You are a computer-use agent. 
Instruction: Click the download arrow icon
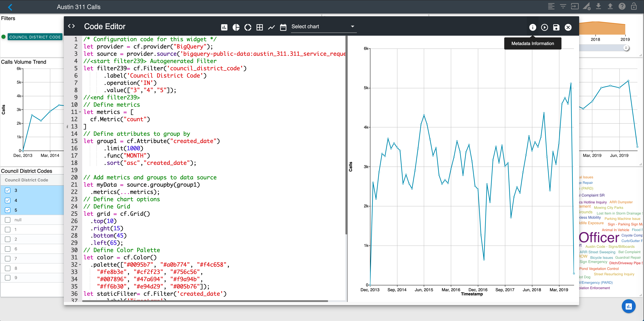598,6
